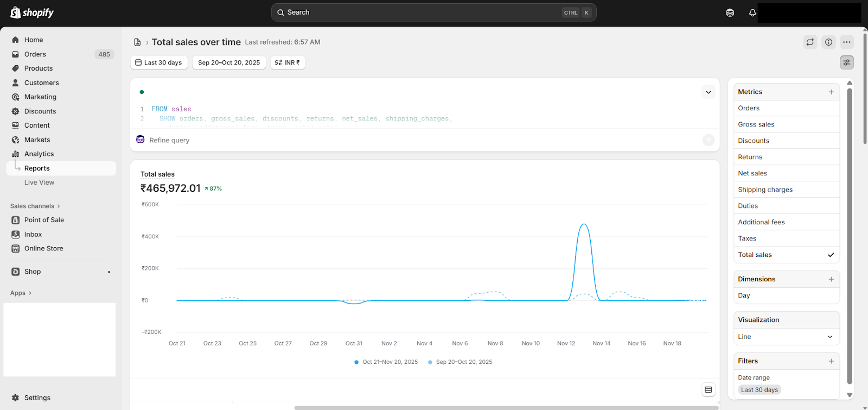Click the Refine query input field
Viewport: 868px width, 410px height.
418,140
